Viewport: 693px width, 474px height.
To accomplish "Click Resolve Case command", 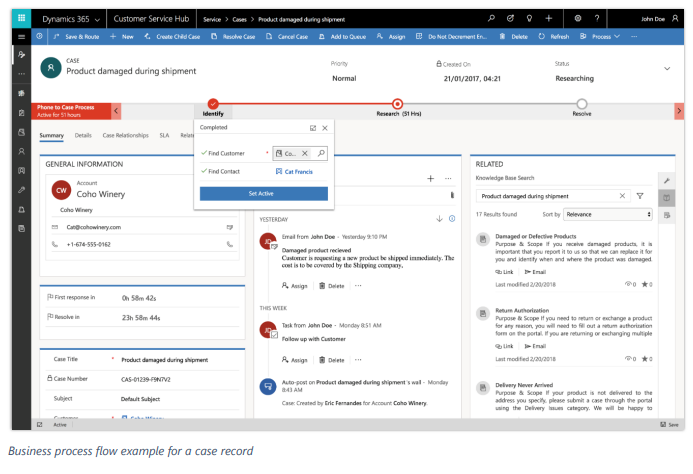I will pos(233,37).
